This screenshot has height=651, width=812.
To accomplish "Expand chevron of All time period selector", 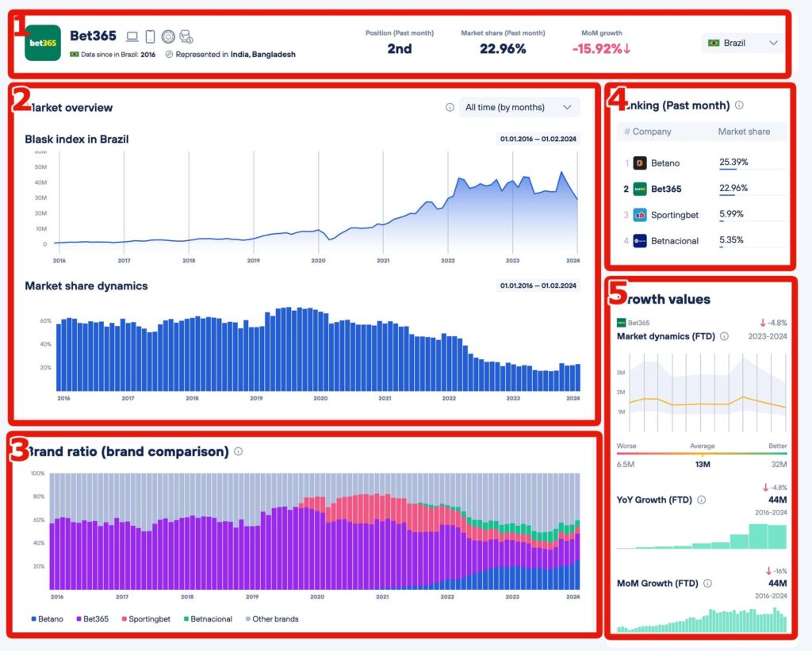I will pos(567,107).
